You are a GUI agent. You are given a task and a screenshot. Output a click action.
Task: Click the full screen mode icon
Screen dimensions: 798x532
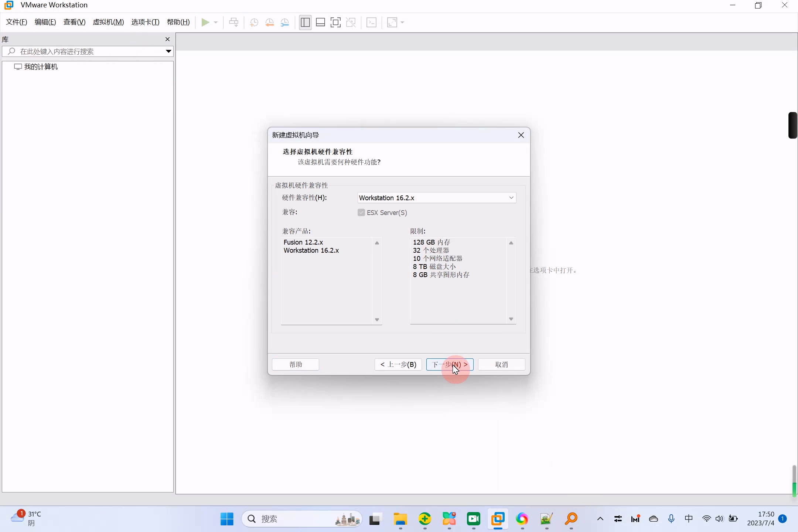pyautogui.click(x=335, y=23)
